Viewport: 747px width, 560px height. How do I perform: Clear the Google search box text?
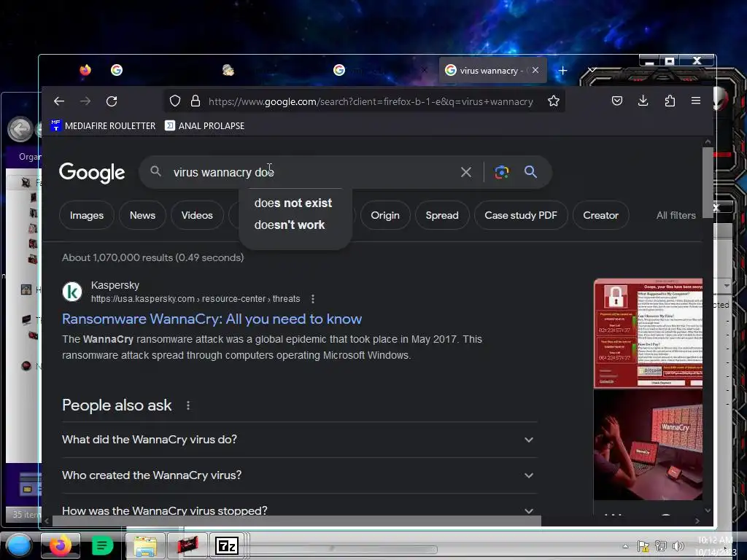click(x=466, y=172)
